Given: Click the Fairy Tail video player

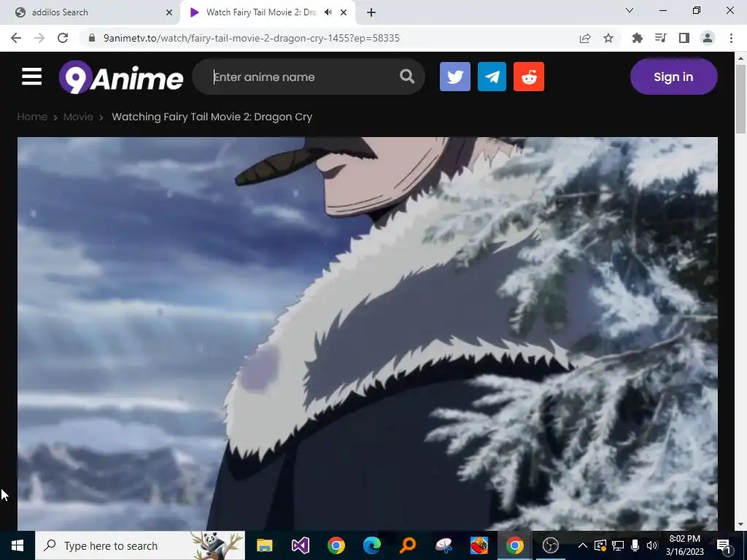Looking at the screenshot, I should pos(368,333).
